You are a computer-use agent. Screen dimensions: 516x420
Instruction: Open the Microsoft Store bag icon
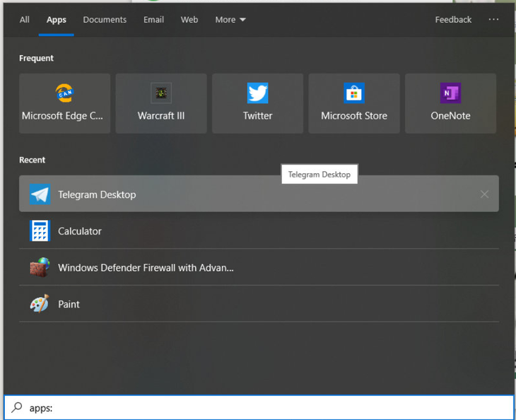coord(353,93)
